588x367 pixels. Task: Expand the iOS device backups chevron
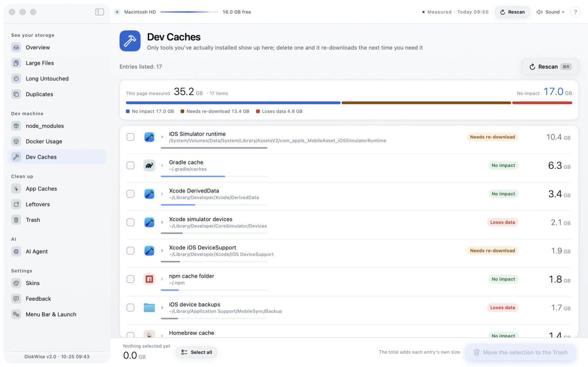point(162,308)
